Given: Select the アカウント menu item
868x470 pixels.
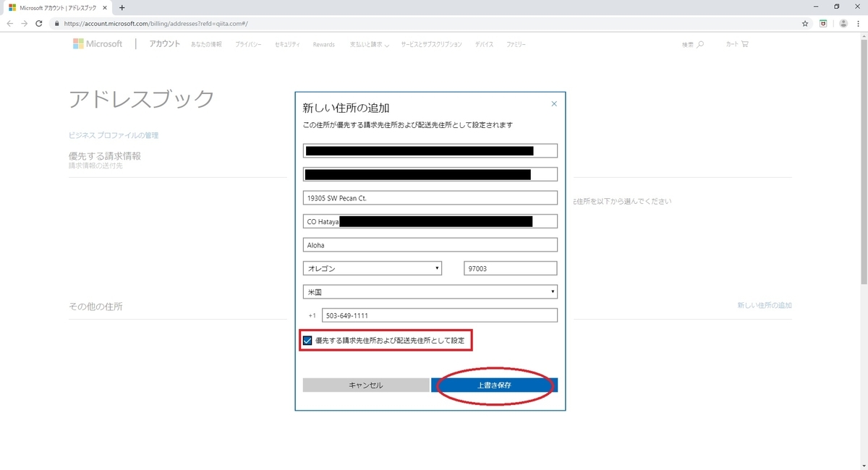Looking at the screenshot, I should coord(164,43).
